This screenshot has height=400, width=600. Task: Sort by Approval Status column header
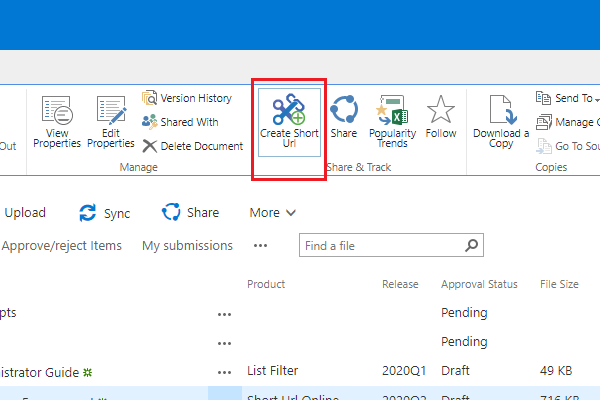tap(479, 284)
